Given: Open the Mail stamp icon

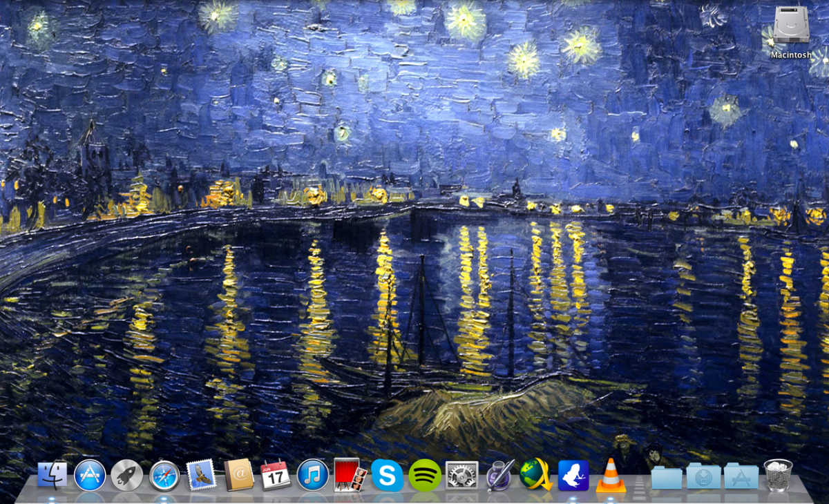Looking at the screenshot, I should (202, 475).
